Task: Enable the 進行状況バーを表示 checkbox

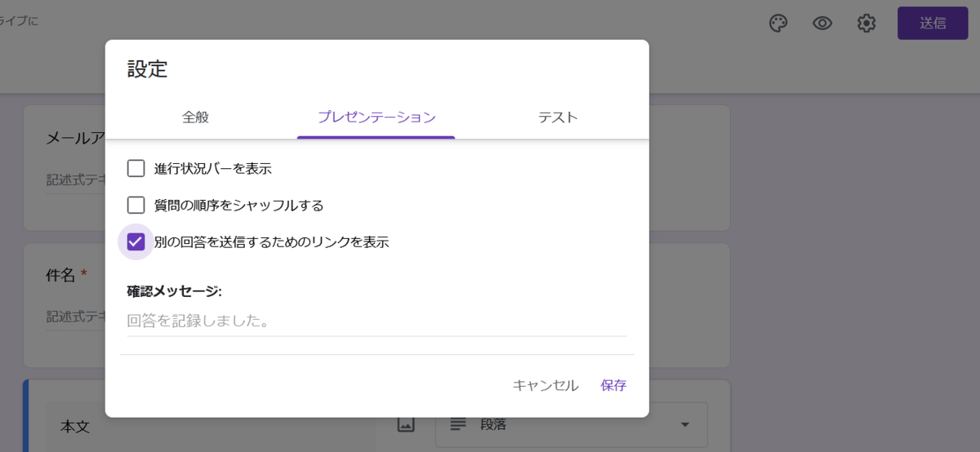Action: click(136, 169)
